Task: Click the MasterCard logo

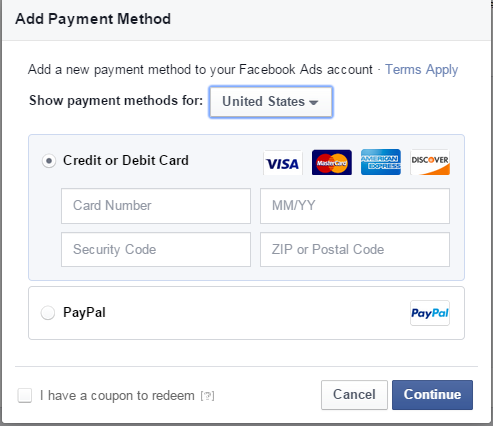Action: click(x=332, y=162)
